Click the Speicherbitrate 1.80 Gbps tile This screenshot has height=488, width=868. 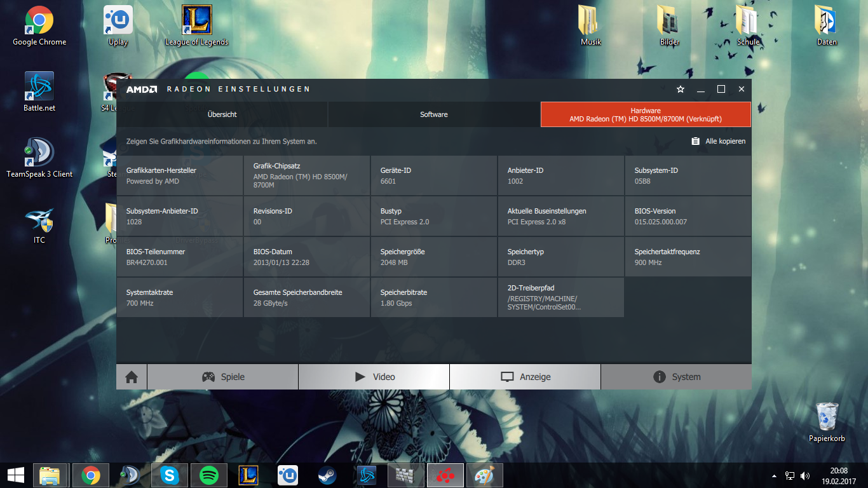(x=434, y=297)
